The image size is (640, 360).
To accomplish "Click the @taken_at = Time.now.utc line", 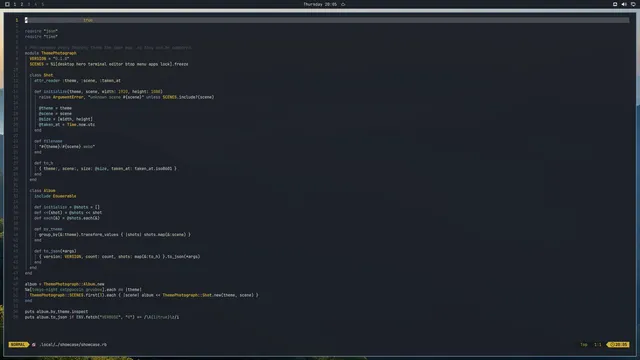I will point(67,124).
